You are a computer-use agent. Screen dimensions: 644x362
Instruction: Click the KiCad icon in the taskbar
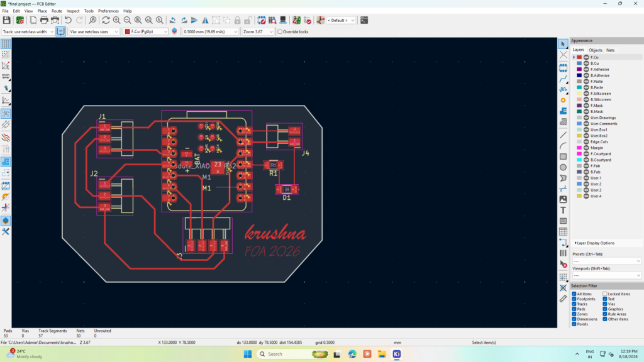(x=397, y=354)
